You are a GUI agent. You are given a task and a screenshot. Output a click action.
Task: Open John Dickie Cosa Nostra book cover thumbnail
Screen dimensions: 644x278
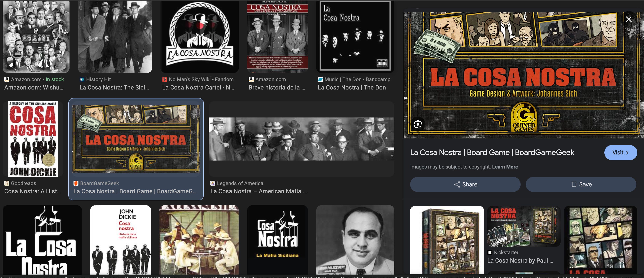pos(33,139)
